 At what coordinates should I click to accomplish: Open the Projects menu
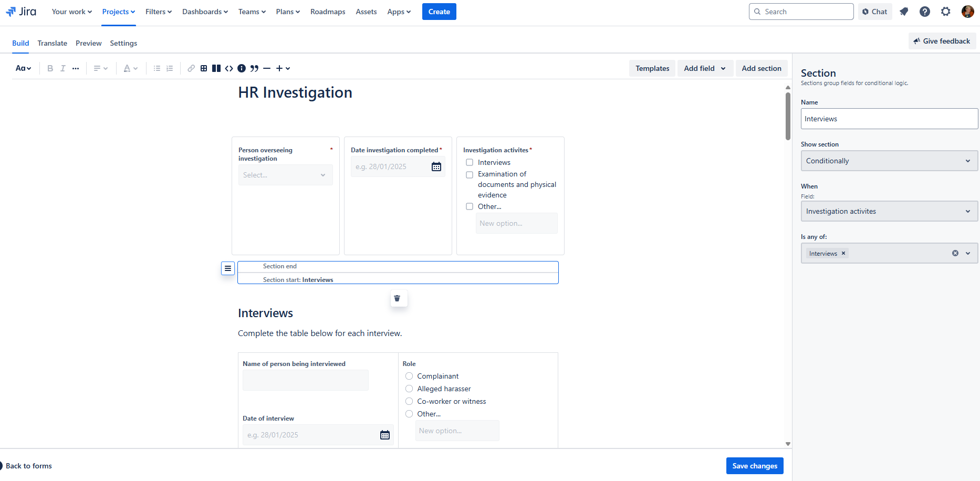click(118, 11)
